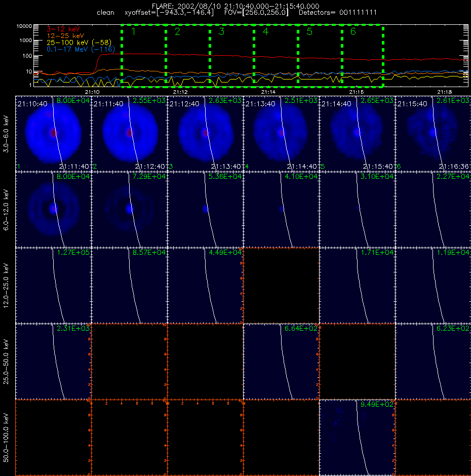The image size is (471, 476).
Task: Click the Detectors= 001111111 label
Action: coord(338,13)
